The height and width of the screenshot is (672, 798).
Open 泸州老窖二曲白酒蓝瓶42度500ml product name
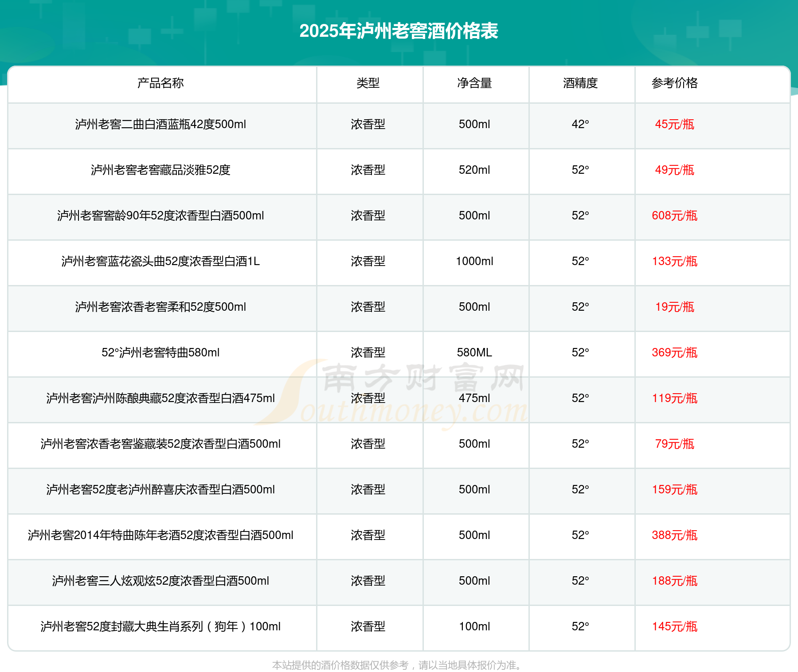[160, 125]
